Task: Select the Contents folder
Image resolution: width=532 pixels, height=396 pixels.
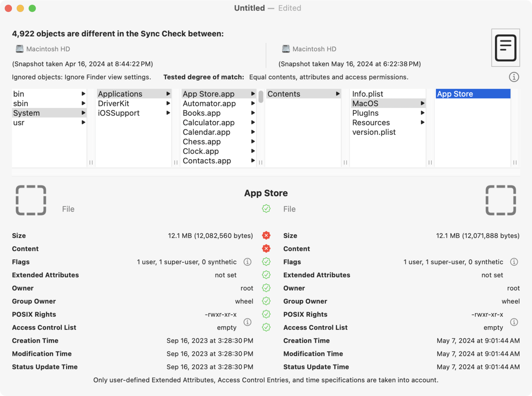Action: (304, 94)
